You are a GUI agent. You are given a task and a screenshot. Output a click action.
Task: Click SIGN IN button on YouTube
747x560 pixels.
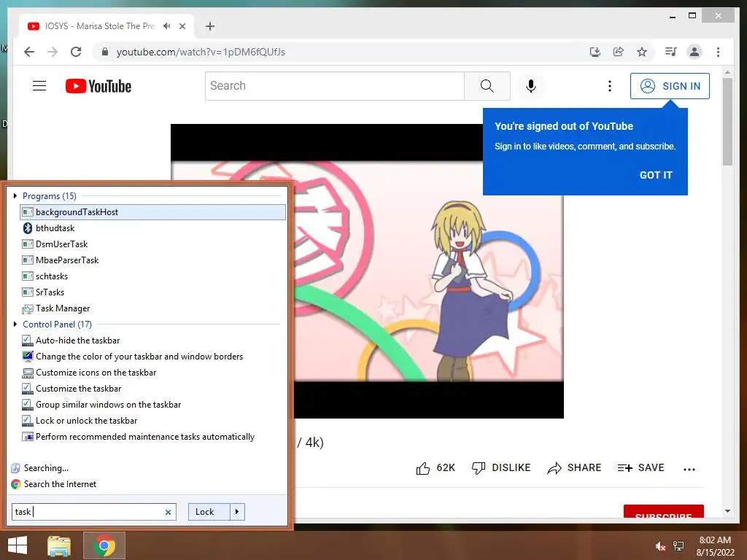[x=670, y=86]
